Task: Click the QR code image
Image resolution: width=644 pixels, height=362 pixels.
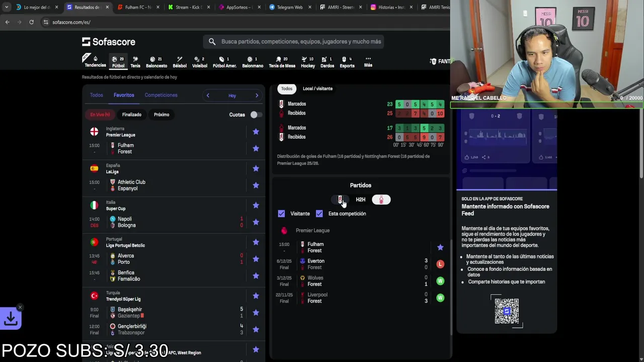Action: click(x=507, y=311)
